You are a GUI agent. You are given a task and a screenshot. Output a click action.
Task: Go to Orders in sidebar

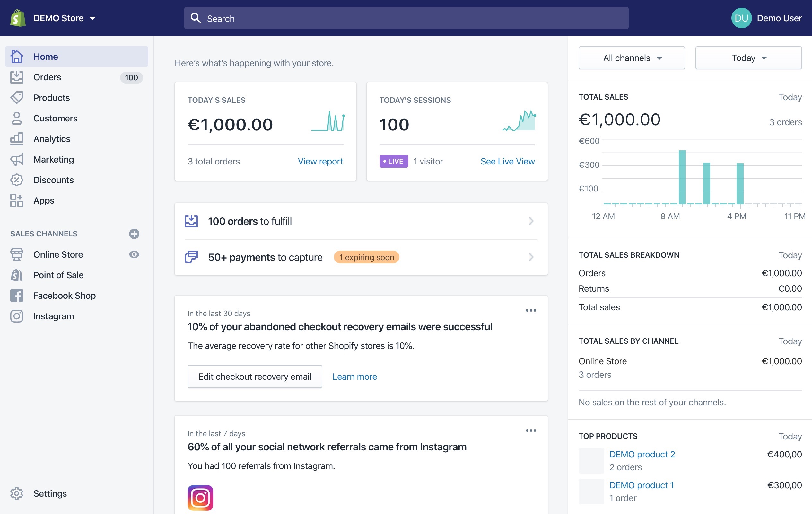[x=47, y=77]
